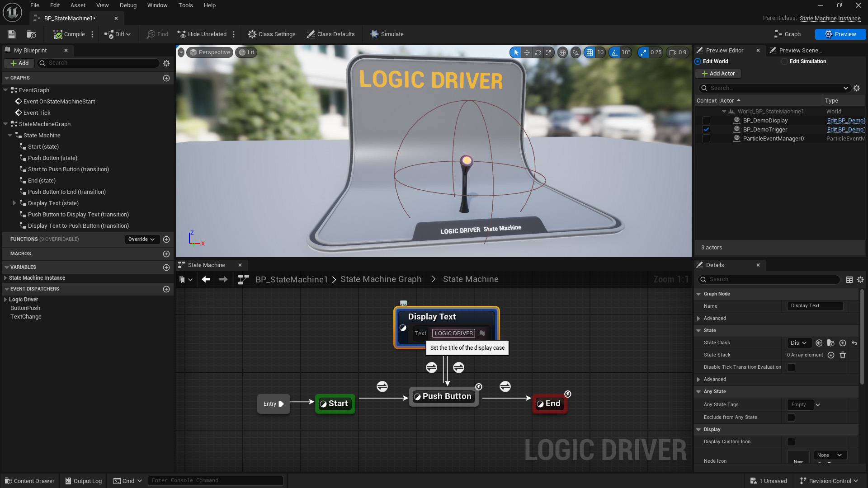Open viewport options dropdown arrow
The height and width of the screenshot is (488, 868).
coord(181,52)
